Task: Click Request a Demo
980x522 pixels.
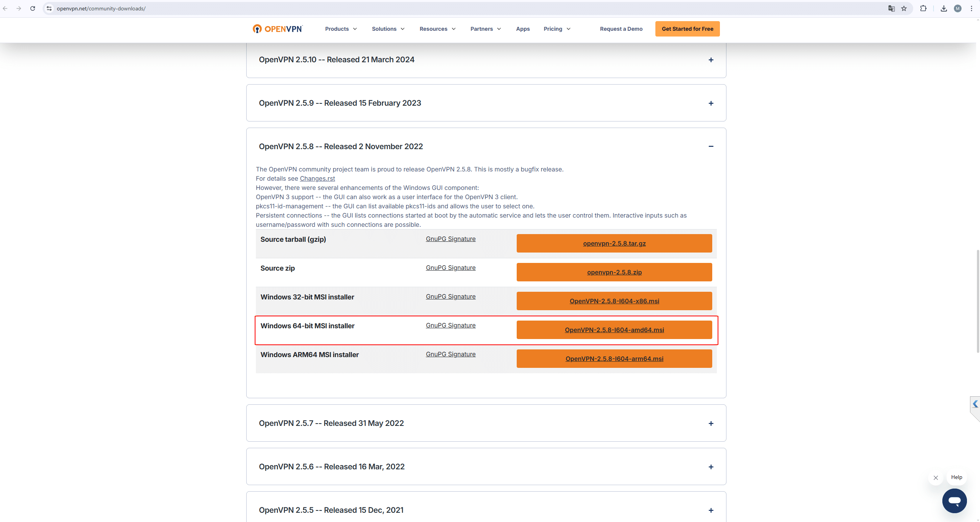Action: [x=621, y=29]
